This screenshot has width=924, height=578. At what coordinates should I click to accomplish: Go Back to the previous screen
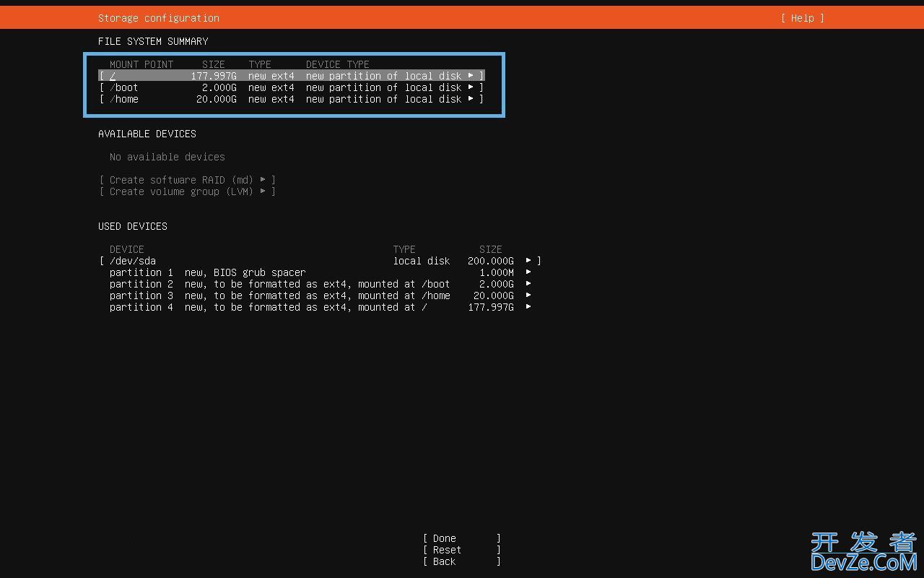coord(462,561)
